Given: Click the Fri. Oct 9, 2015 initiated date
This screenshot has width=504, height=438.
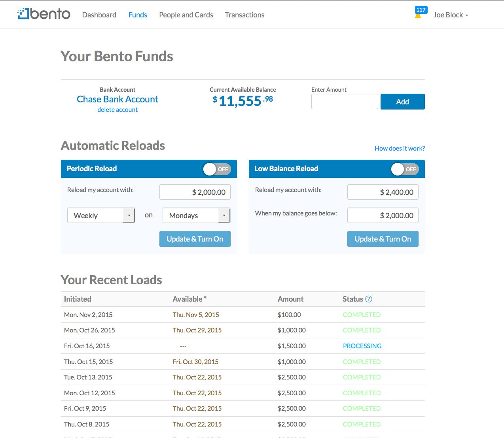Looking at the screenshot, I should 85,408.
